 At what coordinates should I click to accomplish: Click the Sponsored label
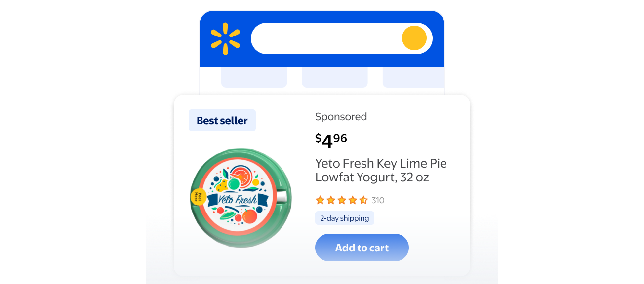(341, 117)
